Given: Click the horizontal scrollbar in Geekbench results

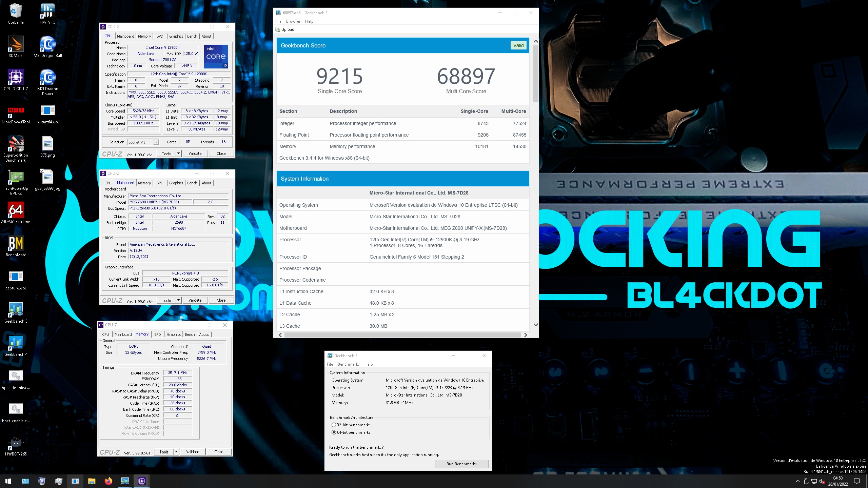Looking at the screenshot, I should tap(402, 335).
